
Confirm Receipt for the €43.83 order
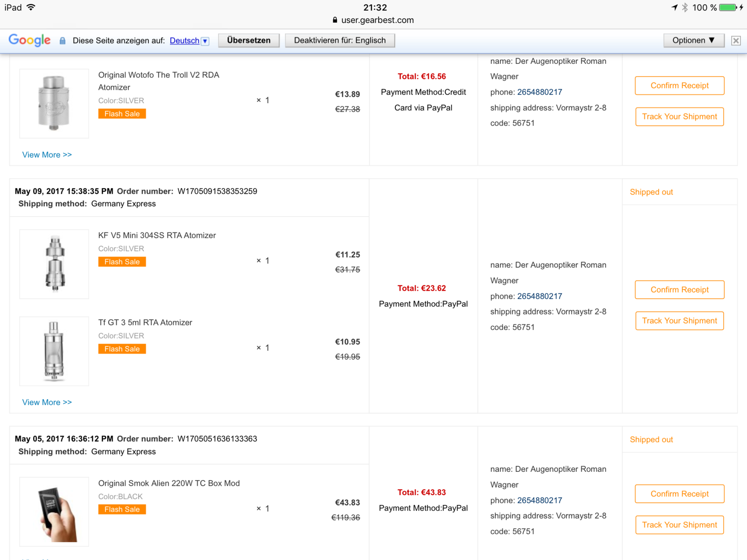pos(680,494)
